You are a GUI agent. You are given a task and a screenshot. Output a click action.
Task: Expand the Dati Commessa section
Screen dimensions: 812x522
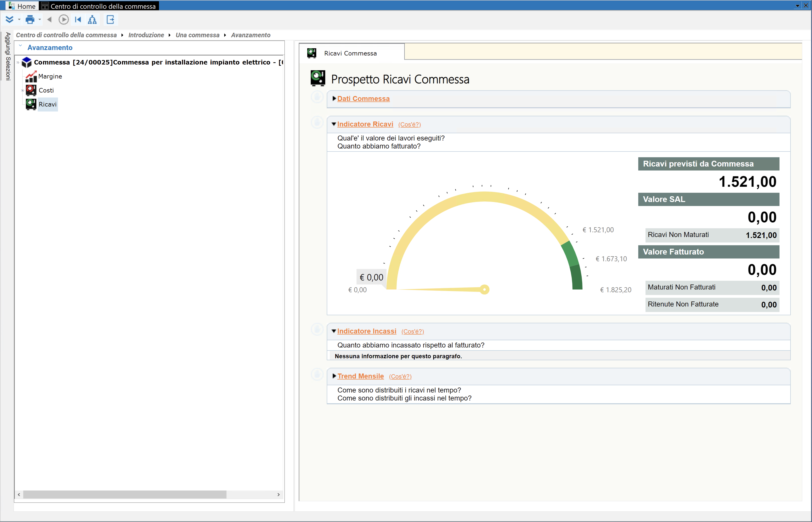tap(334, 98)
